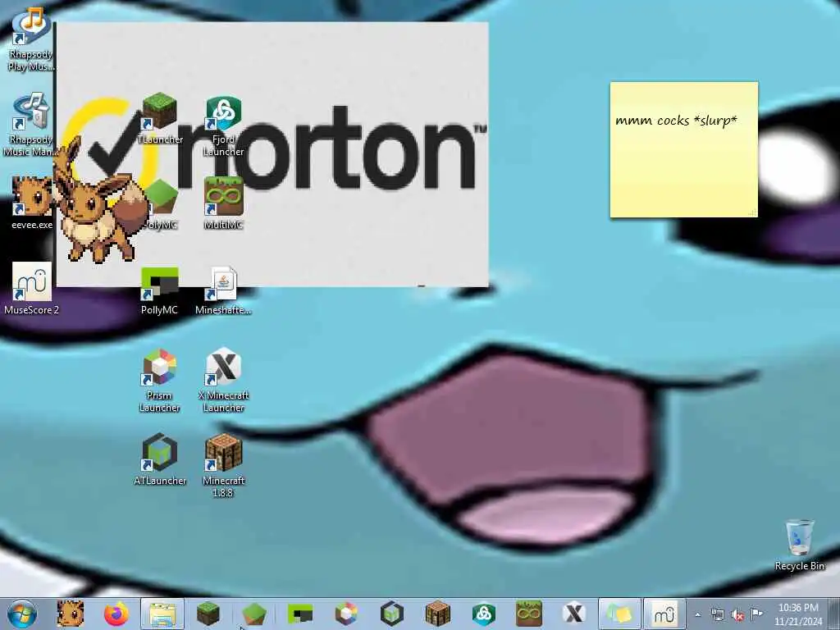Viewport: 840px width, 630px height.
Task: Open Mineshafter desktop shortcut
Action: (x=223, y=291)
